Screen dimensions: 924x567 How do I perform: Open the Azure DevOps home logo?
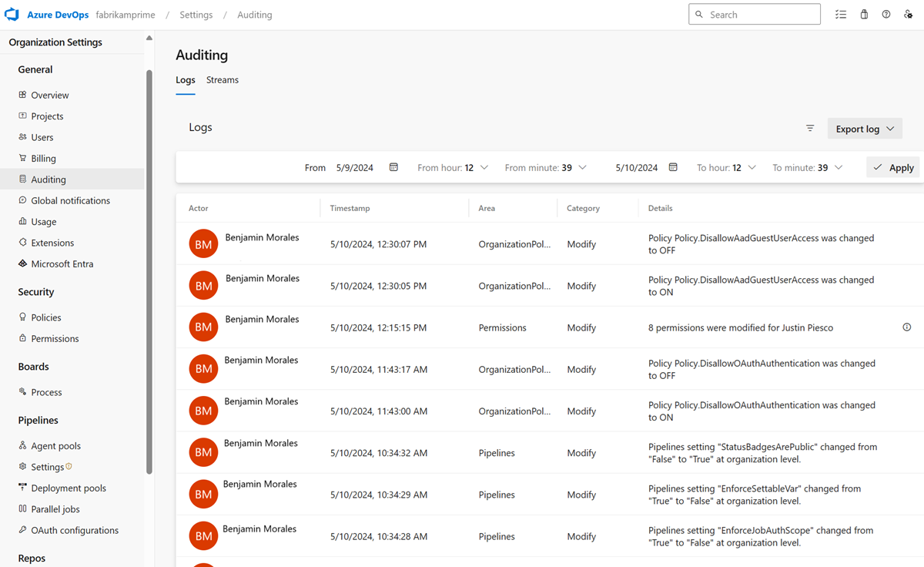coord(11,14)
